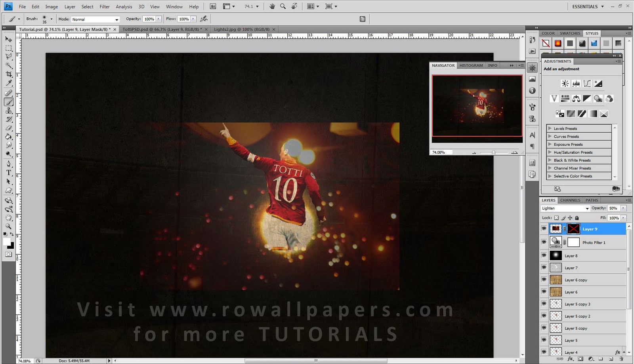Launch Adobe Bridge from the top bar
The height and width of the screenshot is (364, 634).
point(213,6)
